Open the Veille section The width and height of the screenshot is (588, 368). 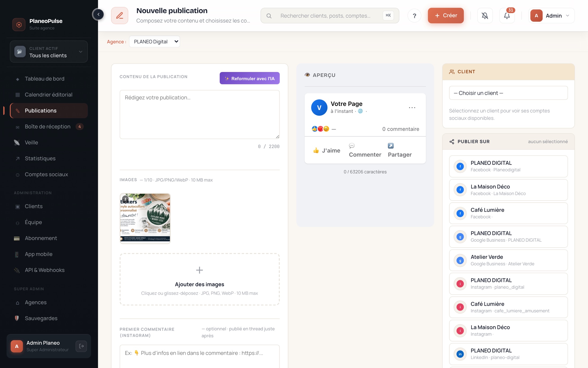[x=49, y=143]
